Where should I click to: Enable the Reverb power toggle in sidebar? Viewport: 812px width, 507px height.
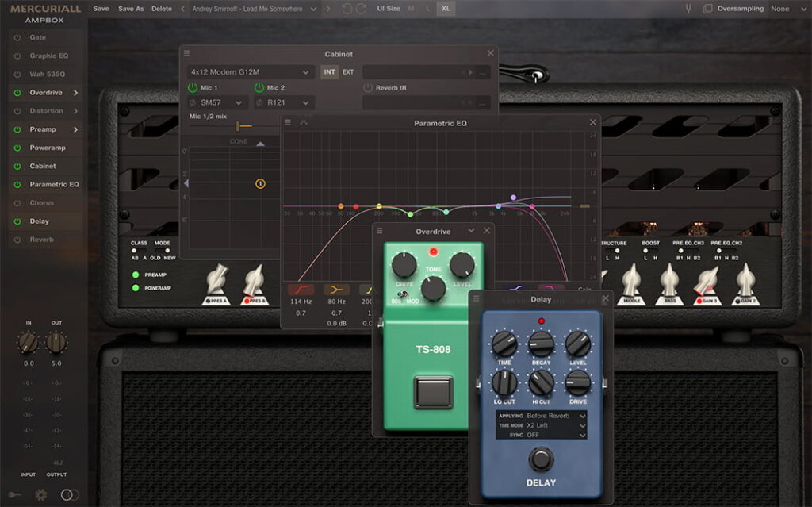(x=17, y=240)
